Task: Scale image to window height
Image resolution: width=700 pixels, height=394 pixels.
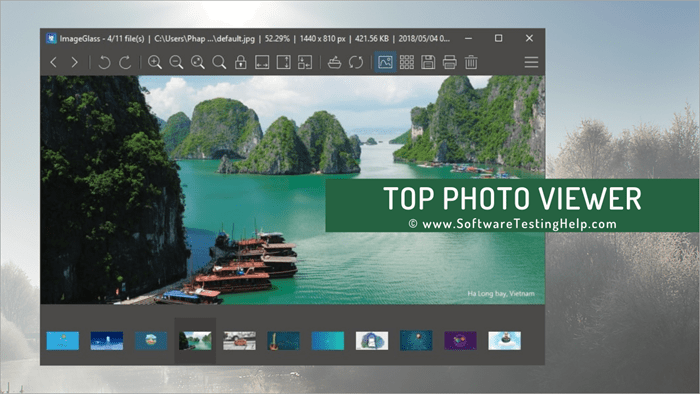Action: pyautogui.click(x=283, y=62)
